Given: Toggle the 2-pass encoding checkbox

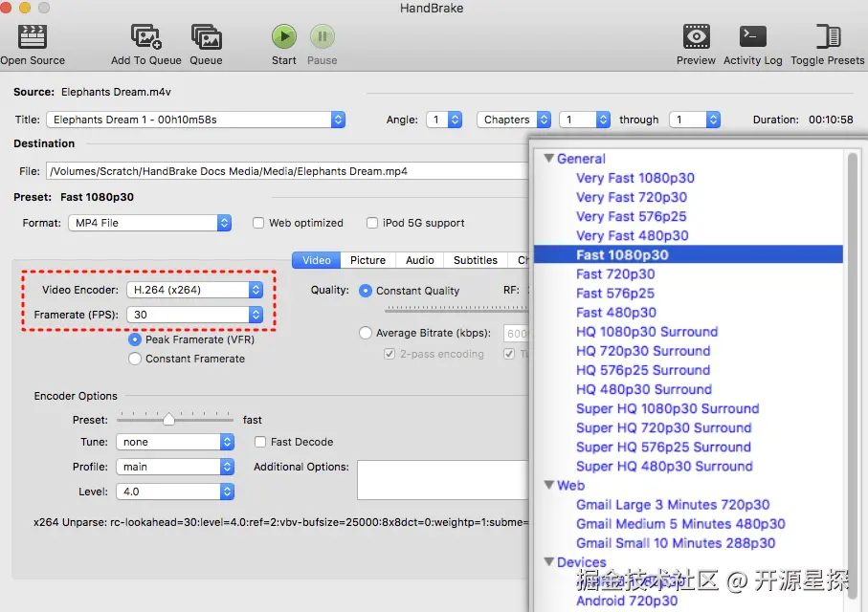Looking at the screenshot, I should click(389, 354).
